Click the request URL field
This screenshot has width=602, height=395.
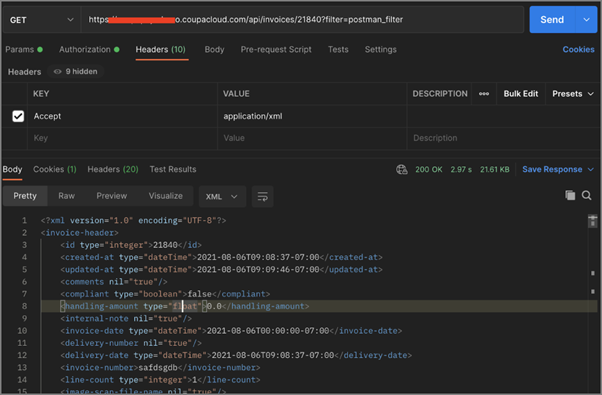tap(302, 20)
